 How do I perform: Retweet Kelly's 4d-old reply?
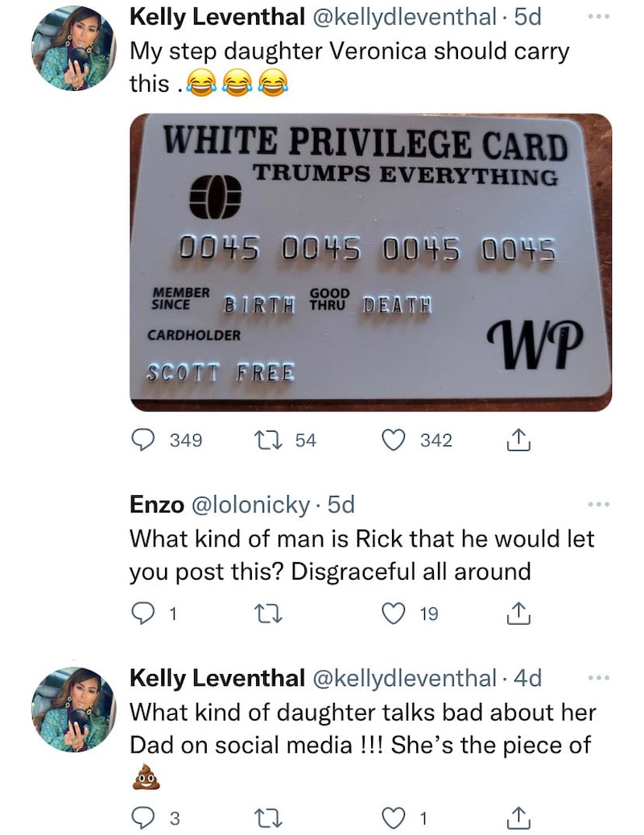[x=268, y=817]
